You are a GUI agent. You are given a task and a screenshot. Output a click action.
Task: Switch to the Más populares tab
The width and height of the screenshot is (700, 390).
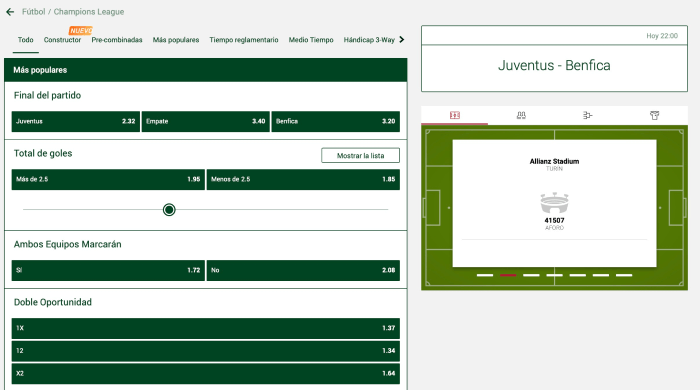coord(176,40)
